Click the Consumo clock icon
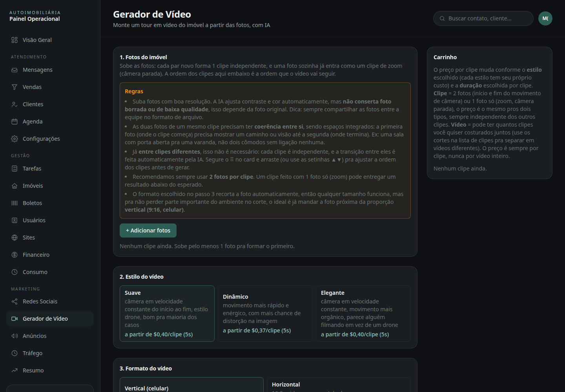Image resolution: width=565 pixels, height=392 pixels. (15, 272)
